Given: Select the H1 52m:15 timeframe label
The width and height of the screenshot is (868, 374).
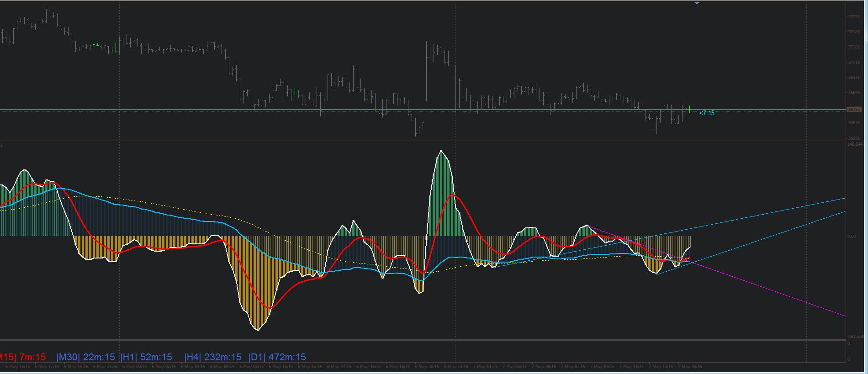Looking at the screenshot, I should click(146, 357).
